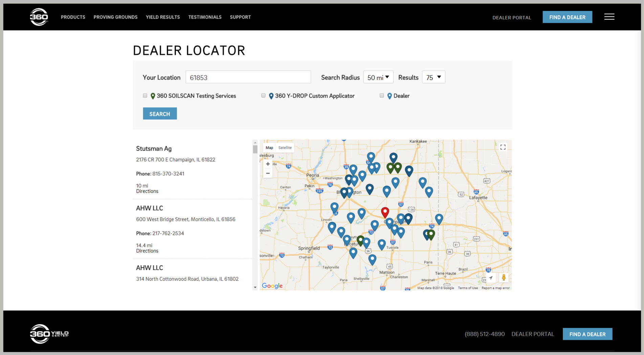Viewport: 644px width, 355px height.
Task: Open the Search Radius dropdown
Action: point(378,77)
